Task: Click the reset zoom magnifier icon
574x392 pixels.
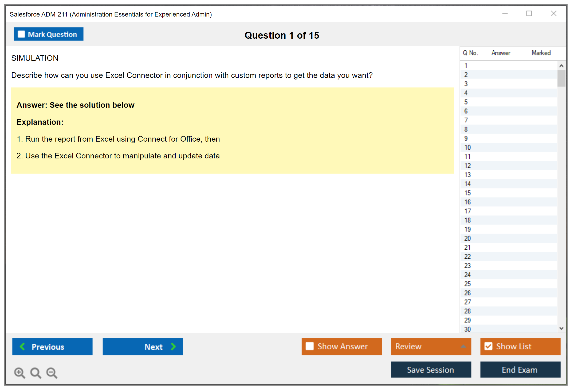Action: coord(36,373)
